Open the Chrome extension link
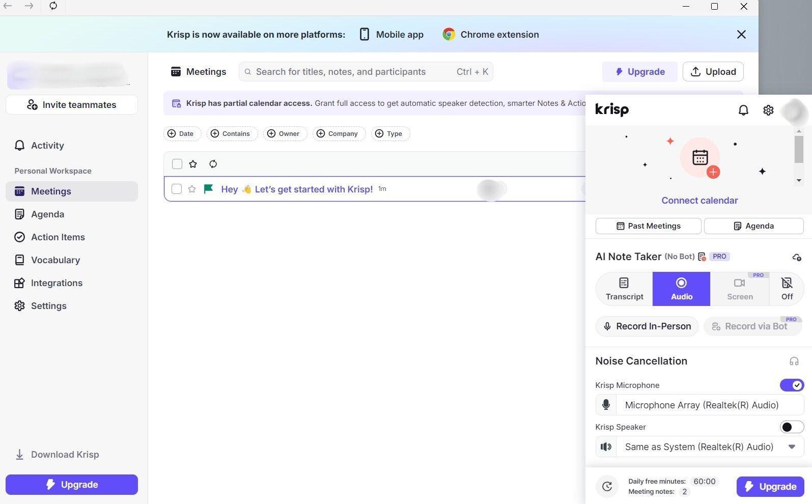The height and width of the screenshot is (504, 812). pyautogui.click(x=491, y=35)
